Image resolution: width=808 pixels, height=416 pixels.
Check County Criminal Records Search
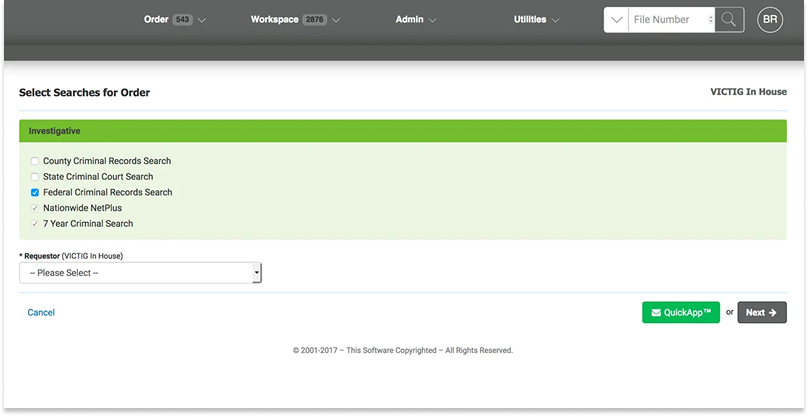[x=35, y=161]
